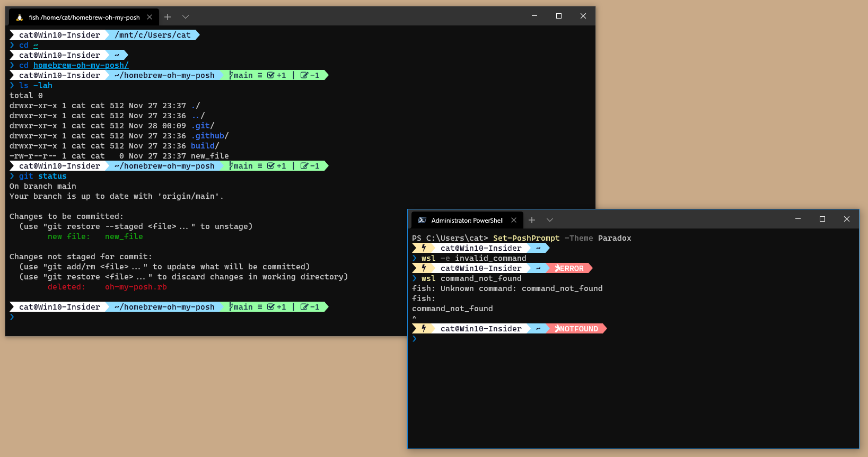Click the red ERROR prompt segment

(569, 268)
